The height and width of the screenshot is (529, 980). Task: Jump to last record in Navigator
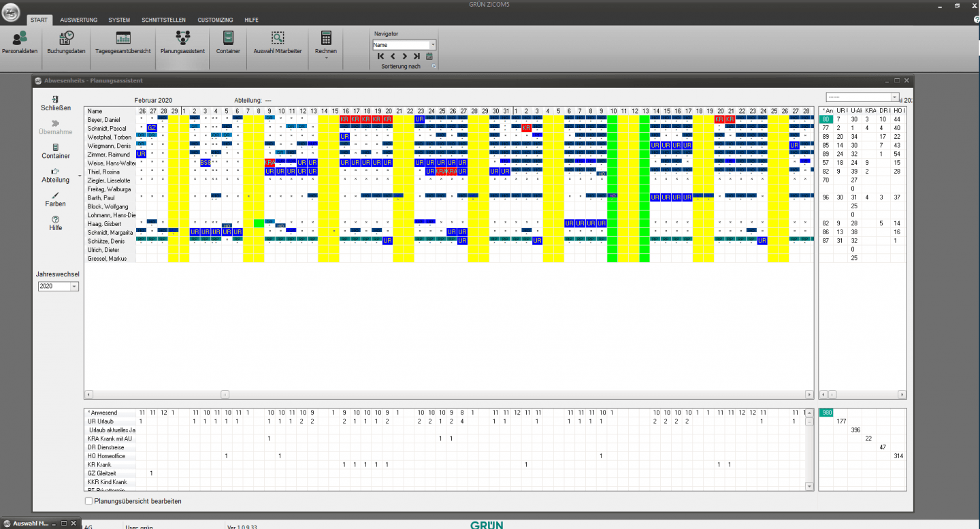tap(416, 57)
